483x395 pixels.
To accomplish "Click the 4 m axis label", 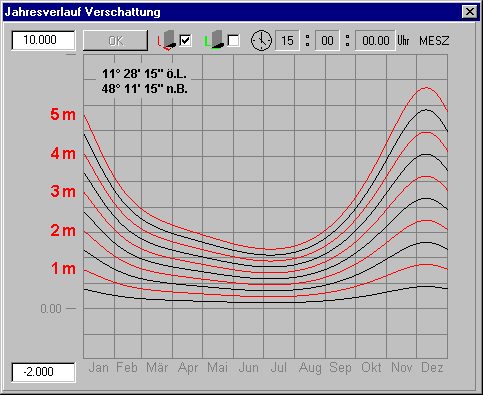I will tap(63, 154).
